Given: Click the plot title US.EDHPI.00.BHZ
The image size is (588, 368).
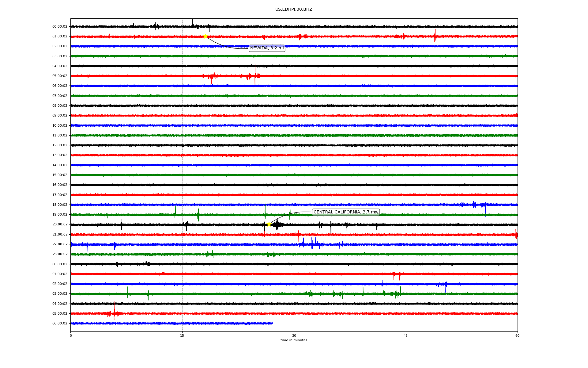Looking at the screenshot, I should coord(294,10).
